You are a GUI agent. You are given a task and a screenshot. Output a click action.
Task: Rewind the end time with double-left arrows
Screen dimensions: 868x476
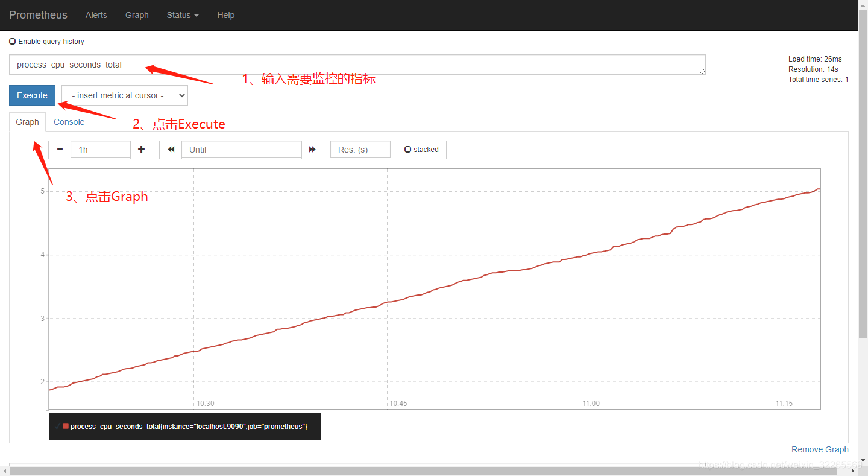(171, 150)
